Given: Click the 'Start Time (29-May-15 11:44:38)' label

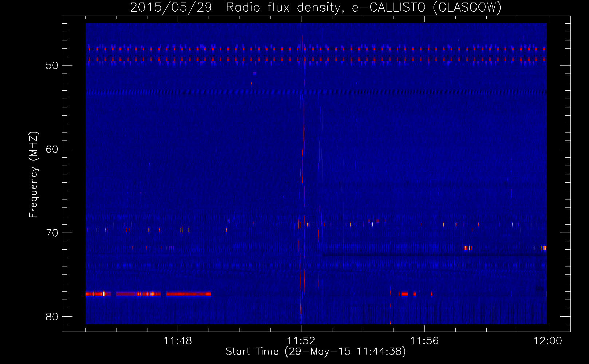Looking at the screenshot, I should (316, 352).
